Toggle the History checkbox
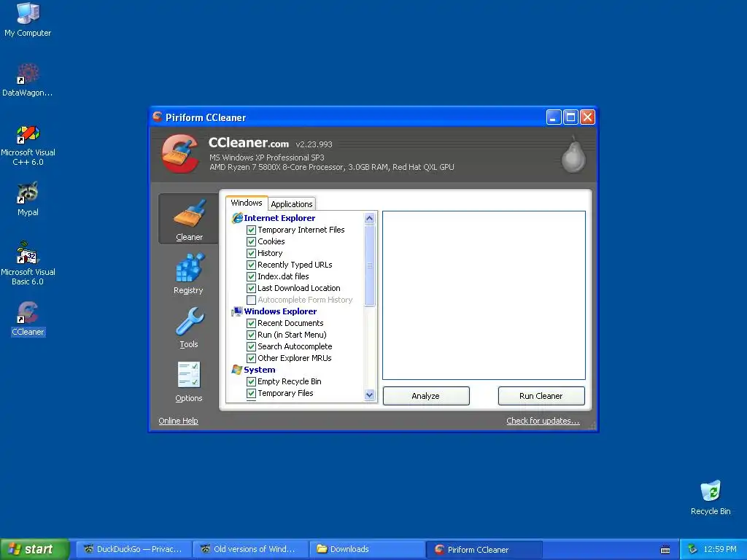 pos(251,253)
